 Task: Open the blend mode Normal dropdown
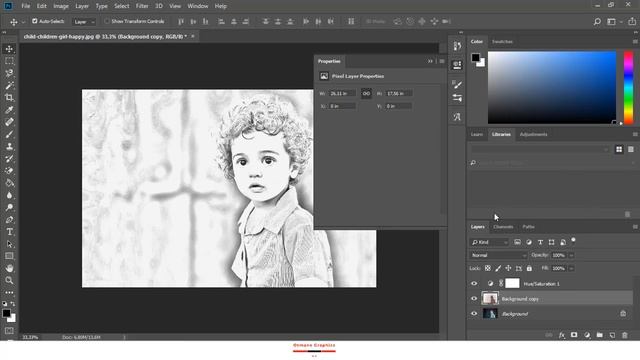coord(498,255)
